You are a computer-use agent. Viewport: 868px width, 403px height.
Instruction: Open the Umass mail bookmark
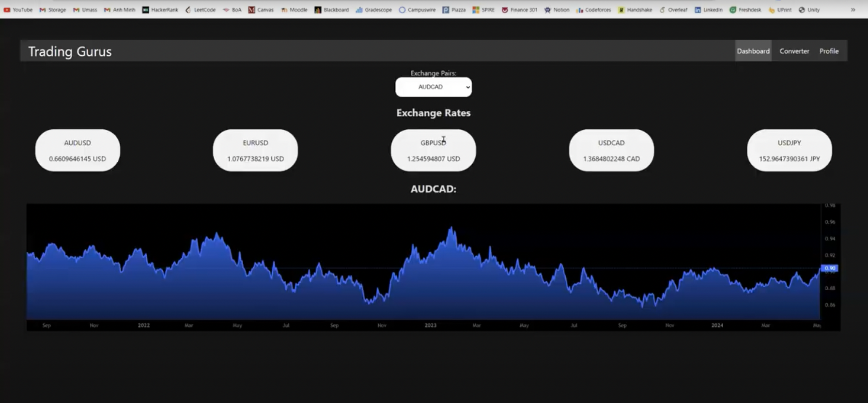(x=85, y=10)
